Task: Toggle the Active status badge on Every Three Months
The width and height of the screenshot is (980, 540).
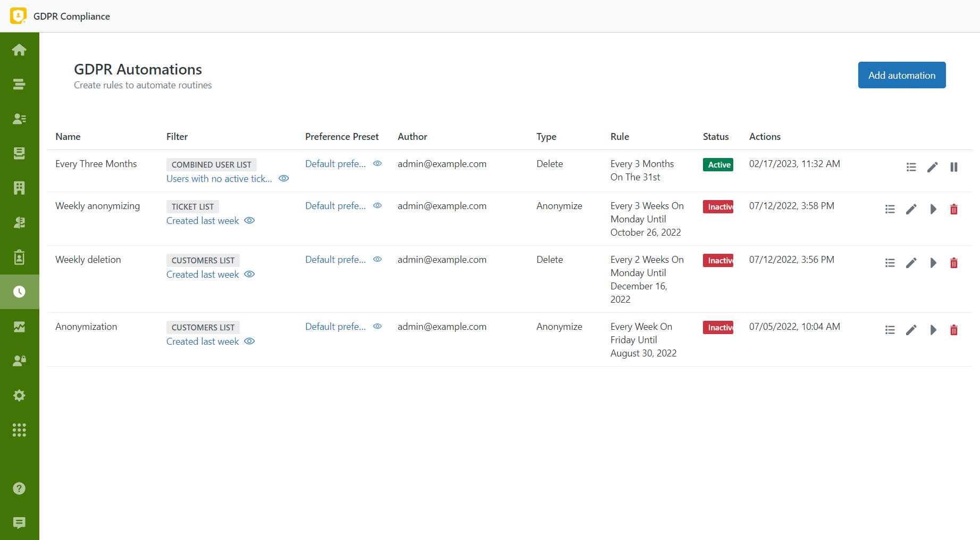Action: coord(718,164)
